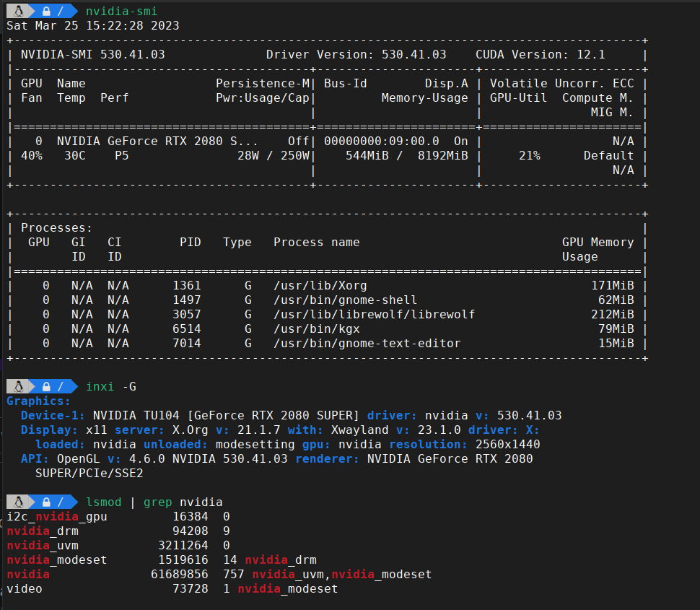Screen dimensions: 700x610
Task: Click the "Processes:" section label
Action: tap(57, 227)
